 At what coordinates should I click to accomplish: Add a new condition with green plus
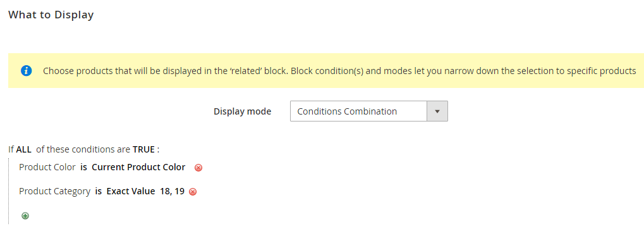(x=25, y=215)
